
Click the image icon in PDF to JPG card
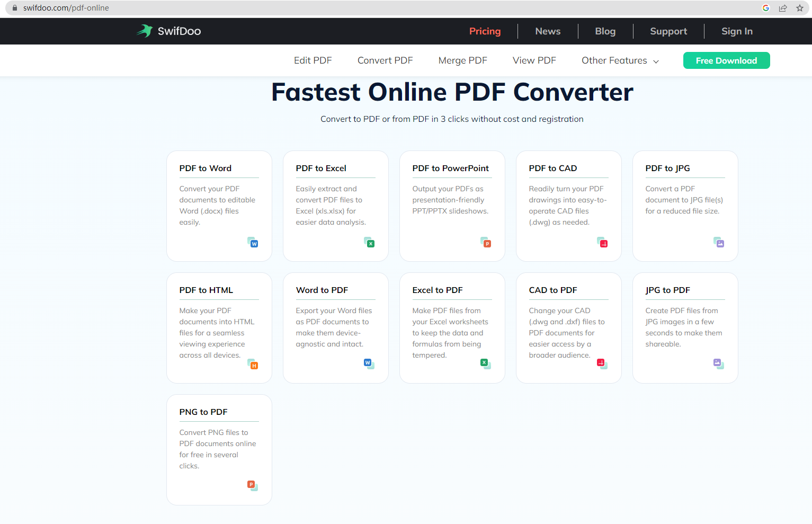pos(719,242)
